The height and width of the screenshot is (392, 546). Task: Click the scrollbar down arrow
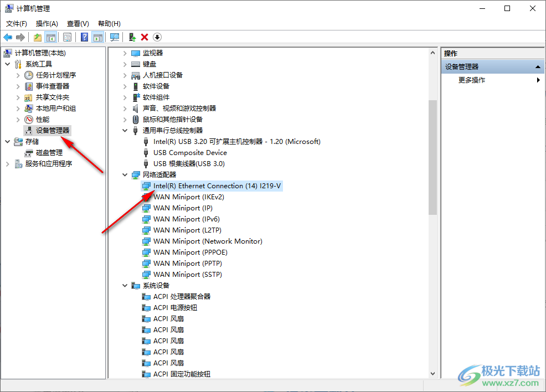pos(432,374)
